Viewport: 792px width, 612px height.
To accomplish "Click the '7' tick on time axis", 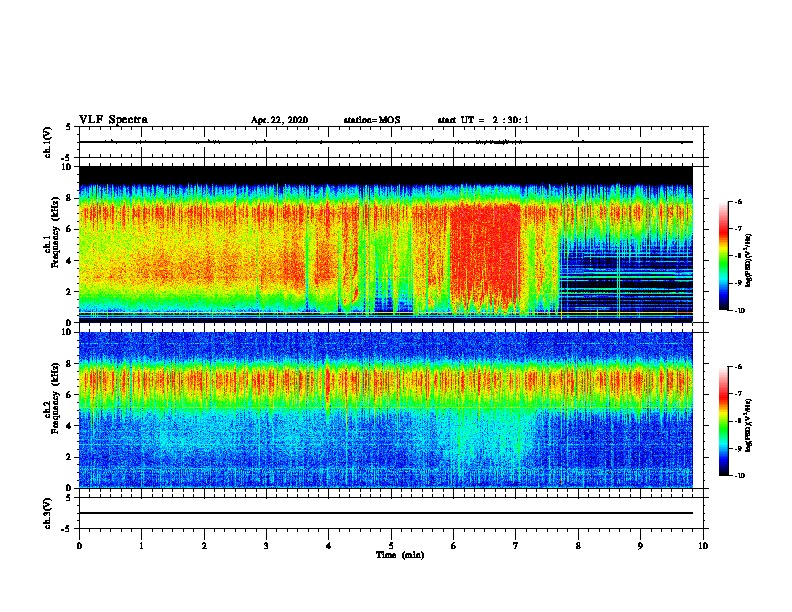I will [x=516, y=546].
